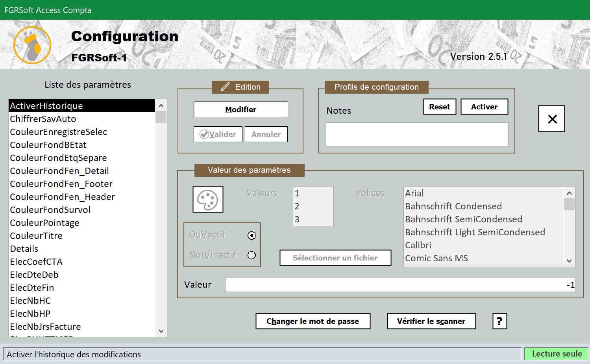The image size is (590, 364).
Task: Click Vérifier le scanner button
Action: pyautogui.click(x=431, y=321)
